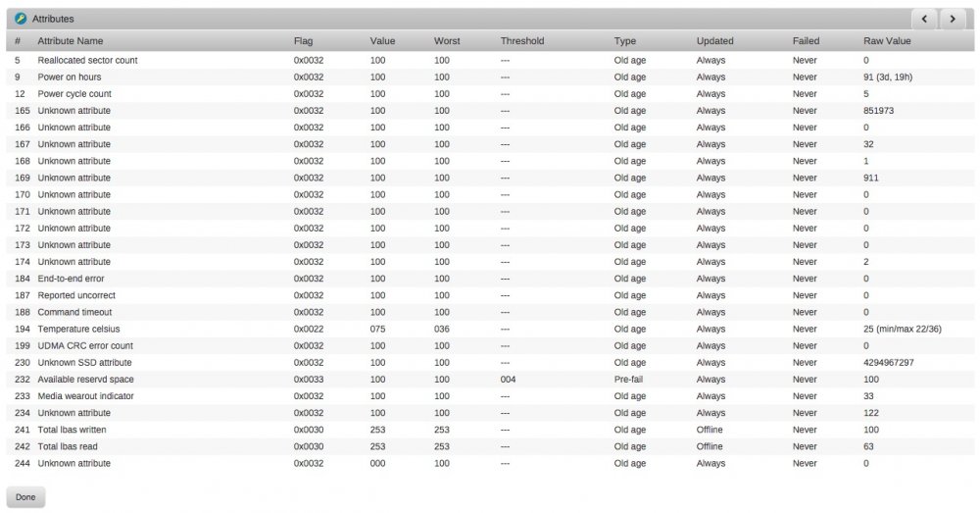Click threshold value 004
The image size is (980, 513).
coord(508,380)
